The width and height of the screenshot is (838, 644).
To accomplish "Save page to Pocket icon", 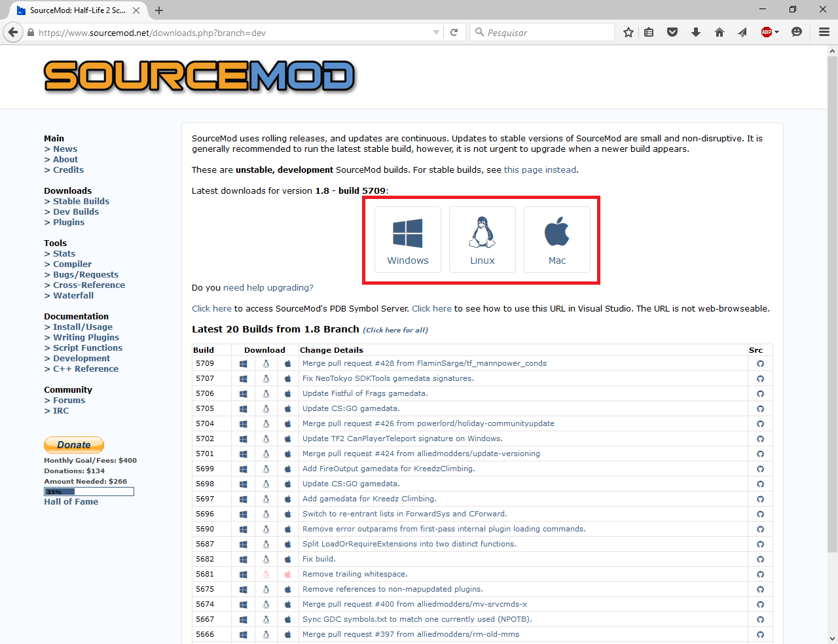I will point(672,32).
